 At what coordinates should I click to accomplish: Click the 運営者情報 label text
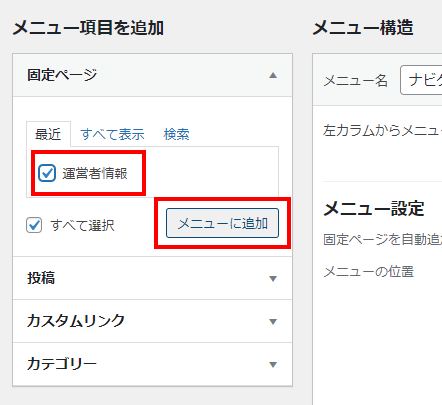click(x=95, y=173)
